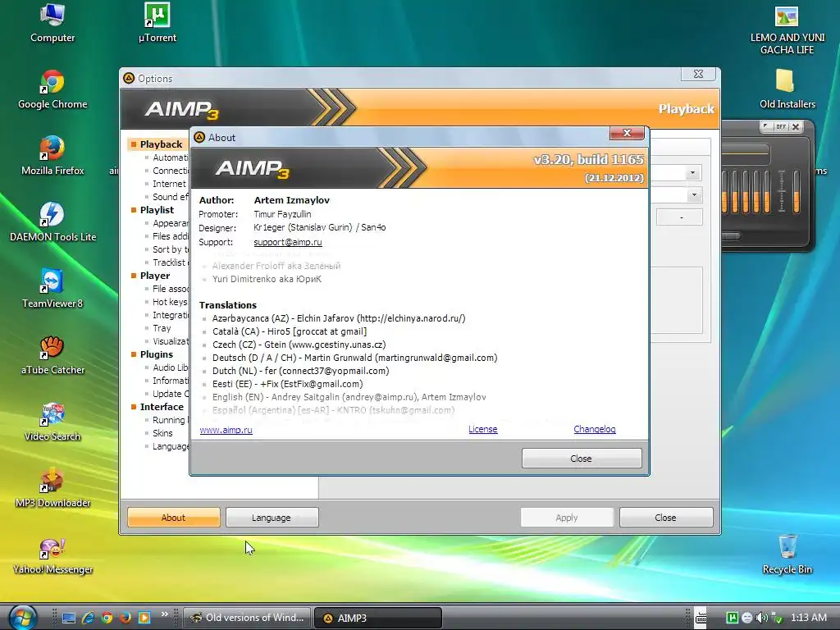
Task: Toggle the equalizer OFF switch
Action: click(x=781, y=126)
